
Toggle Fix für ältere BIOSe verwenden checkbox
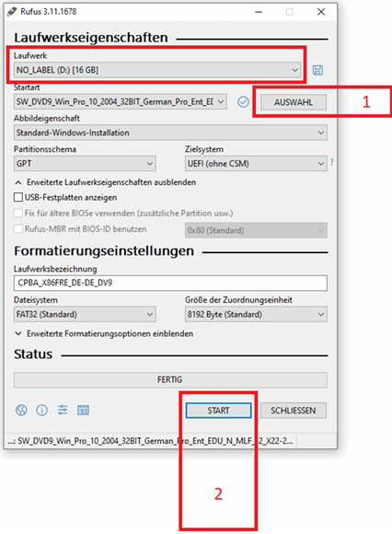coord(18,214)
